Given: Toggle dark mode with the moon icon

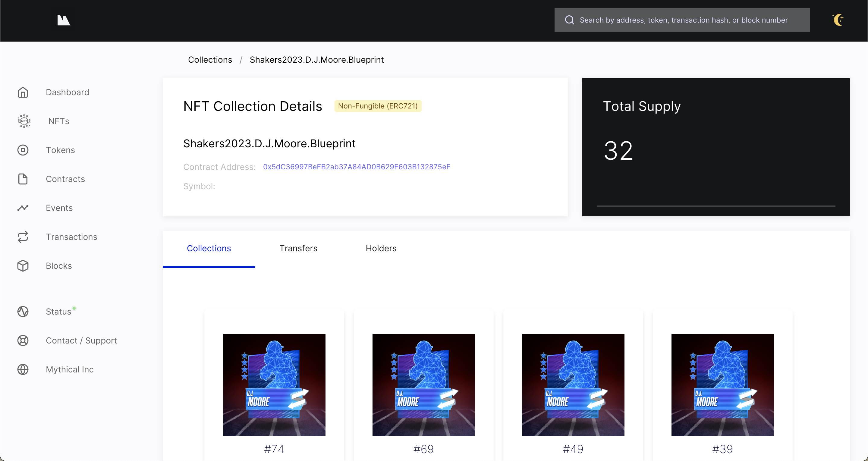Looking at the screenshot, I should click(838, 20).
